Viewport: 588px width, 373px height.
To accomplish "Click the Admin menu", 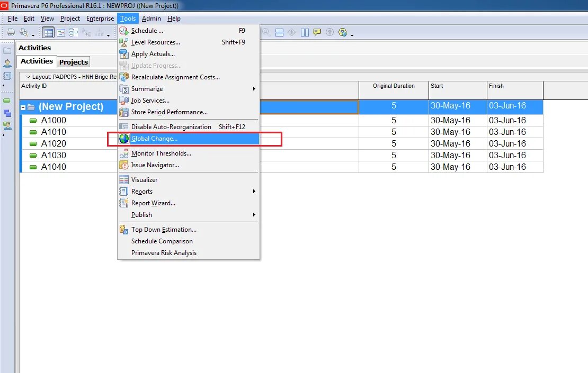I will click(x=152, y=19).
